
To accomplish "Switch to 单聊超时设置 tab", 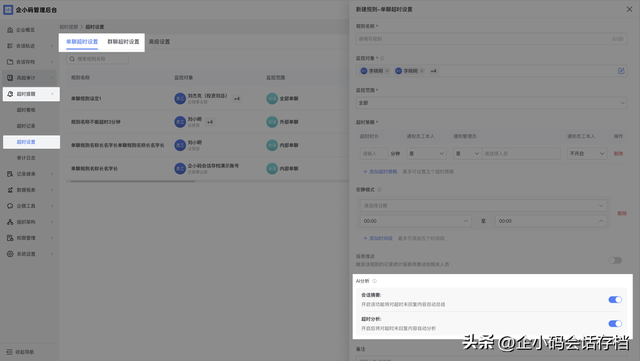I will click(82, 42).
